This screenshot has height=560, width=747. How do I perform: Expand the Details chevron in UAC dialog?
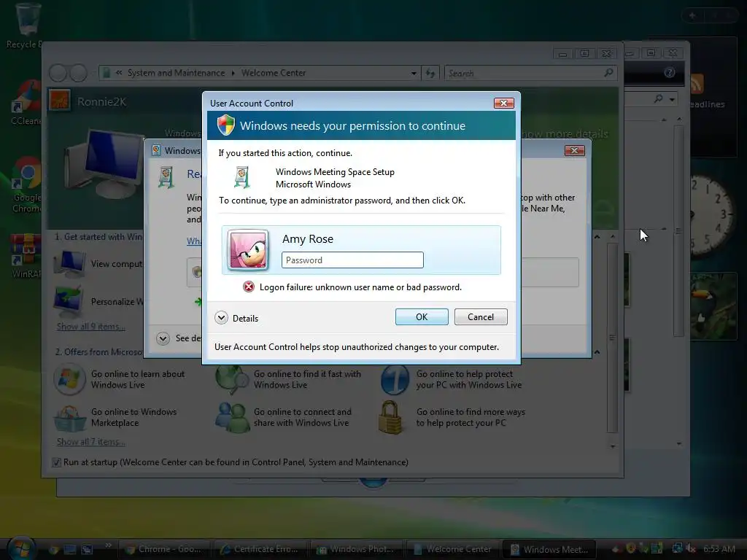click(222, 318)
